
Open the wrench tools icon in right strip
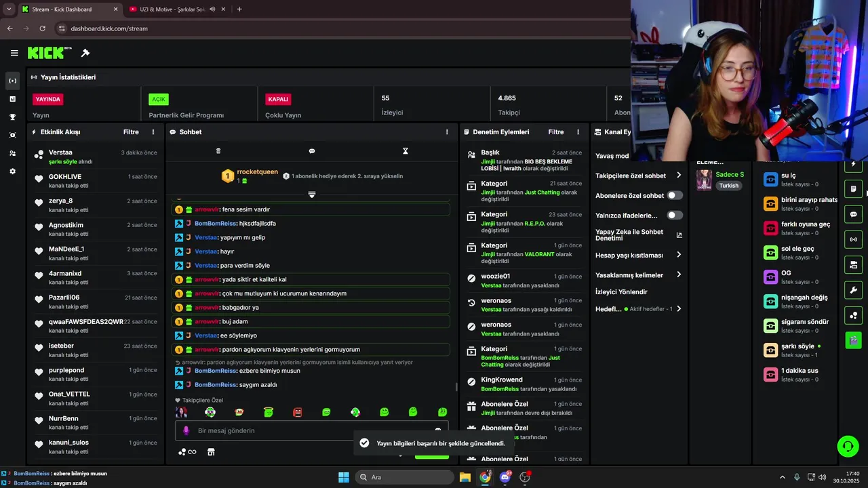point(854,290)
